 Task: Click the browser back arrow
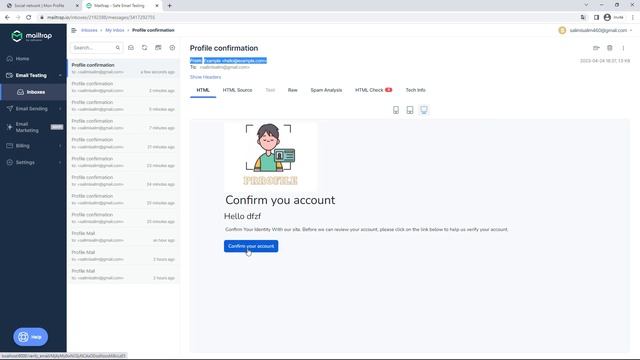click(7, 18)
